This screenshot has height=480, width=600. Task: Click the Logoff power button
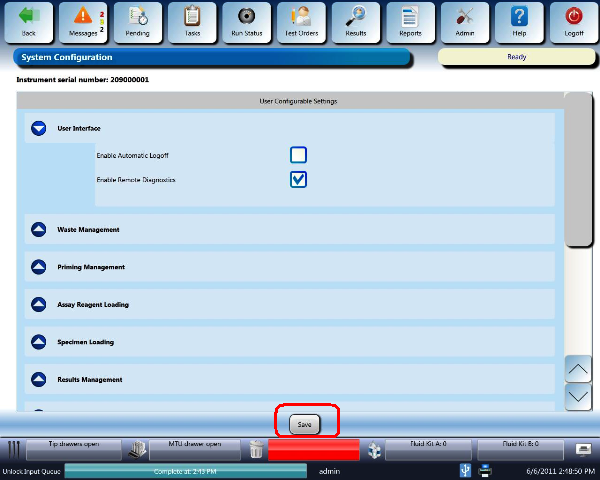pyautogui.click(x=573, y=19)
